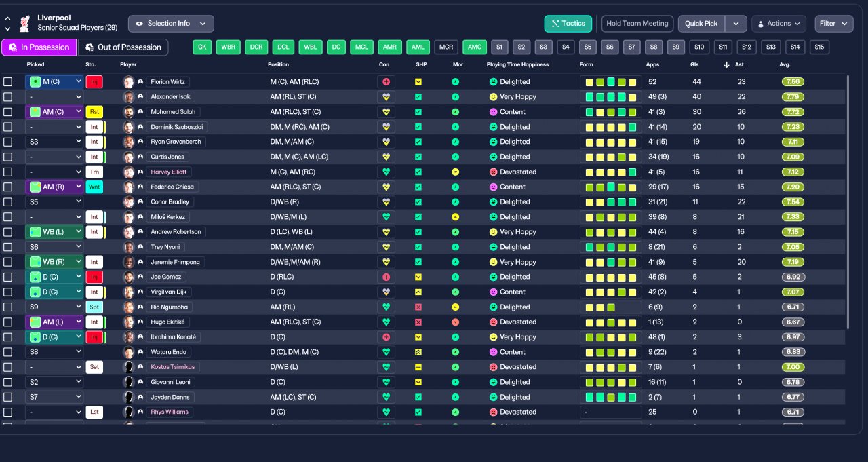This screenshot has width=868, height=462.
Task: Open Hugo Ekitiké's AM (L) picked dropdown
Action: 55,322
